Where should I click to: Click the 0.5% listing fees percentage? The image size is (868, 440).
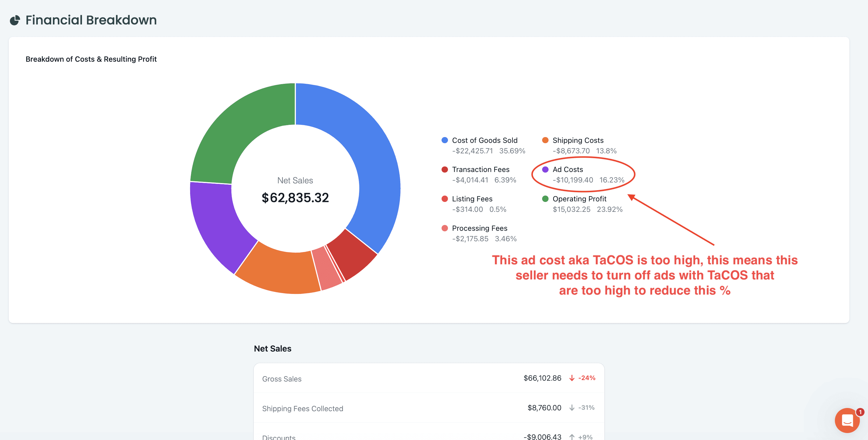pos(498,209)
